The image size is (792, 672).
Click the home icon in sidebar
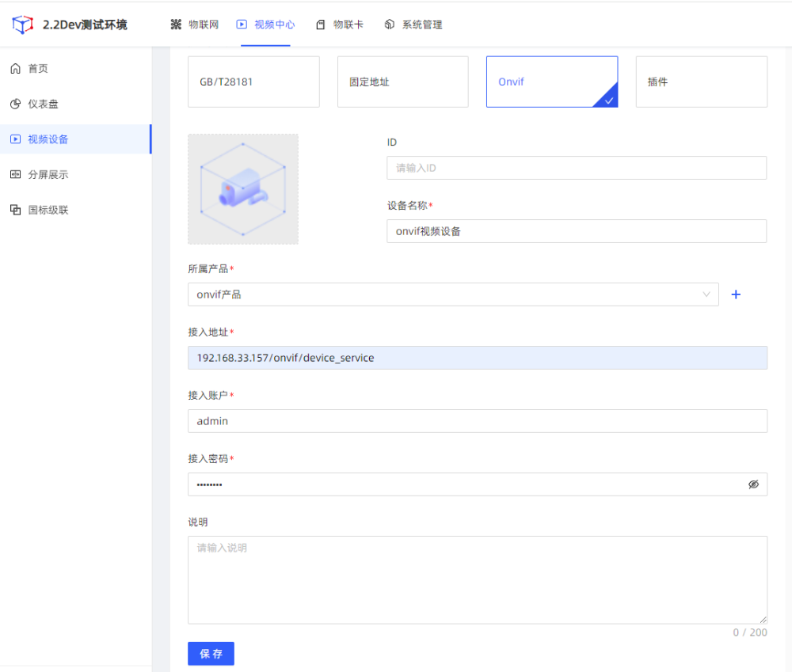click(x=16, y=69)
